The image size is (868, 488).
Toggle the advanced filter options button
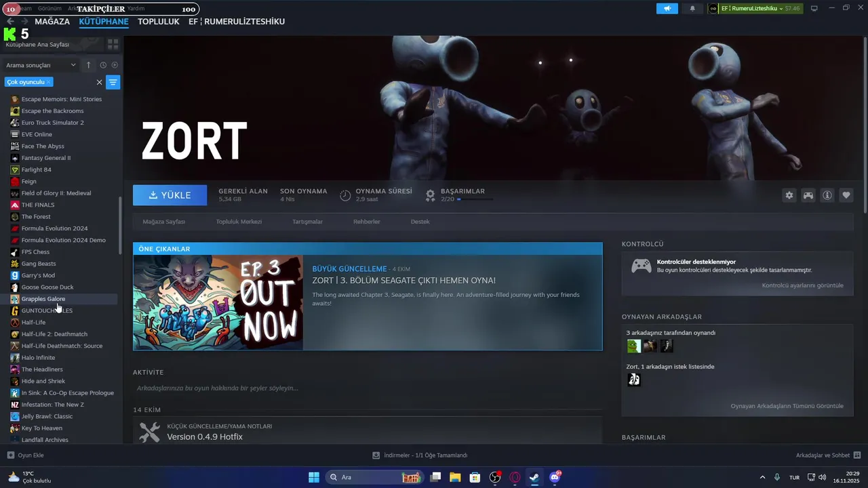[x=113, y=82]
